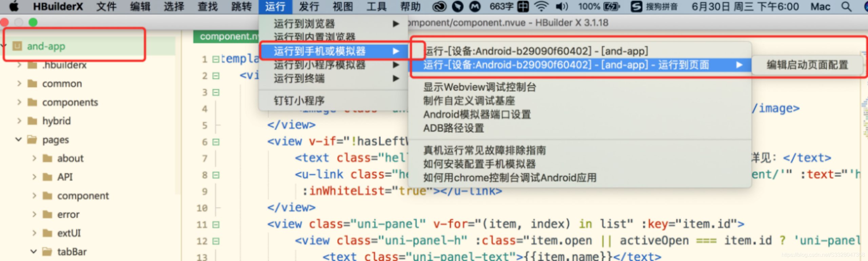Click 编辑启动页面配置
Image resolution: width=868 pixels, height=261 pixels.
click(807, 65)
